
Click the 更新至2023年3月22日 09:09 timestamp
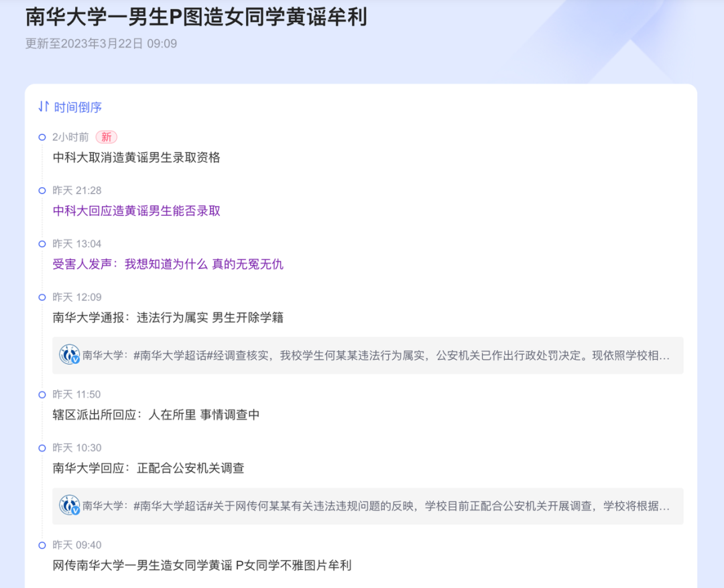click(101, 44)
